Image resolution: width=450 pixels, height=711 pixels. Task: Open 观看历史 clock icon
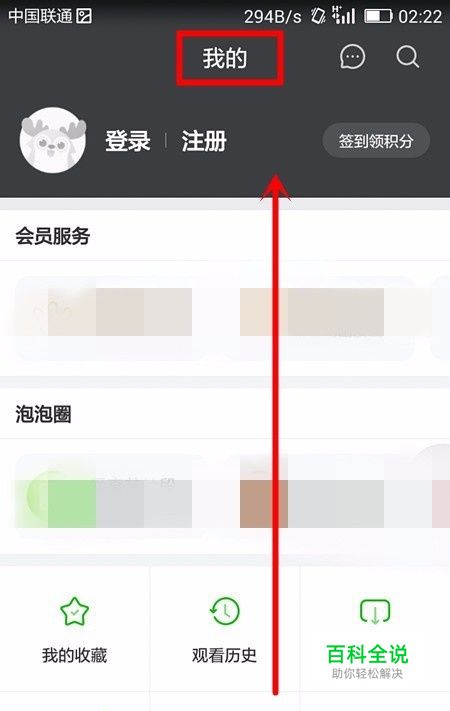225,611
